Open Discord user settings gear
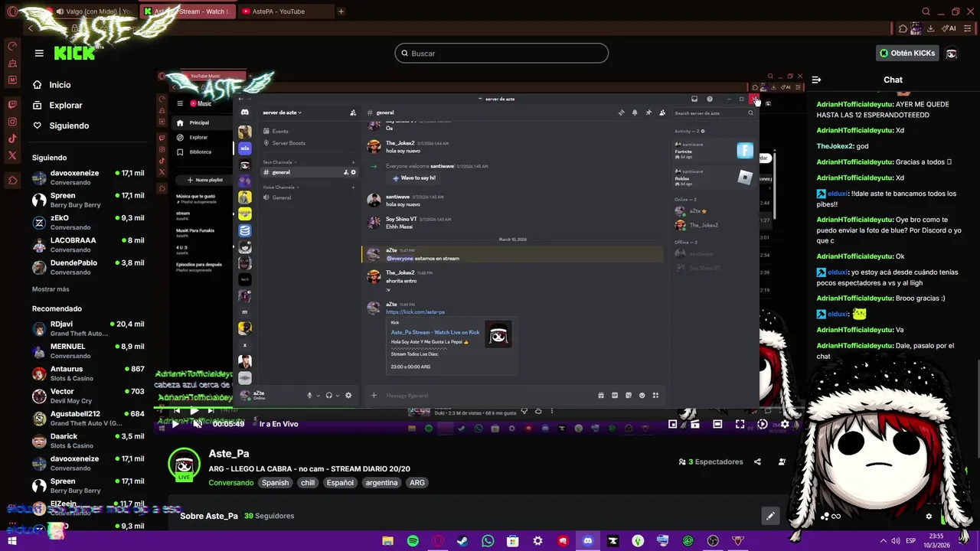The image size is (980, 551). coord(348,396)
